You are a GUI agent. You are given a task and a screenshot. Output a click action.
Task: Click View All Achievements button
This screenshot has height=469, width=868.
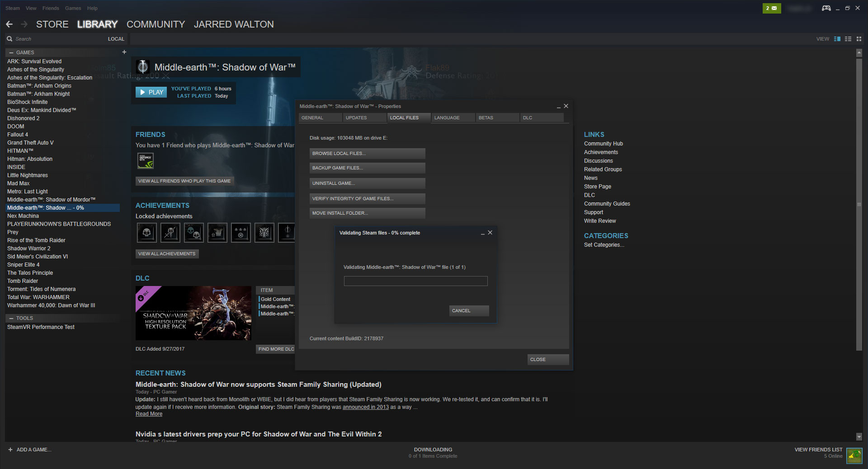pyautogui.click(x=167, y=254)
